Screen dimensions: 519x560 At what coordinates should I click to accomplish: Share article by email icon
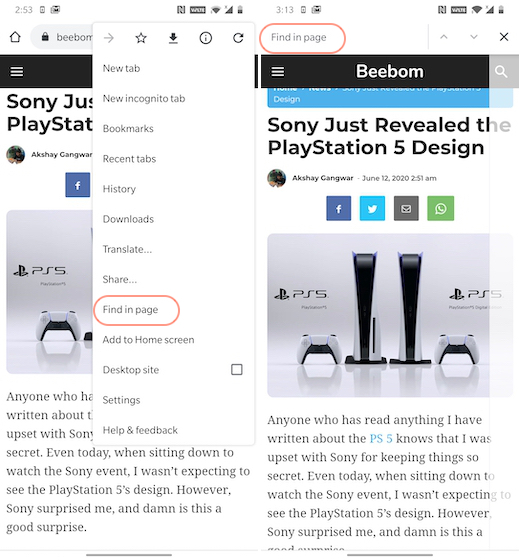[406, 208]
